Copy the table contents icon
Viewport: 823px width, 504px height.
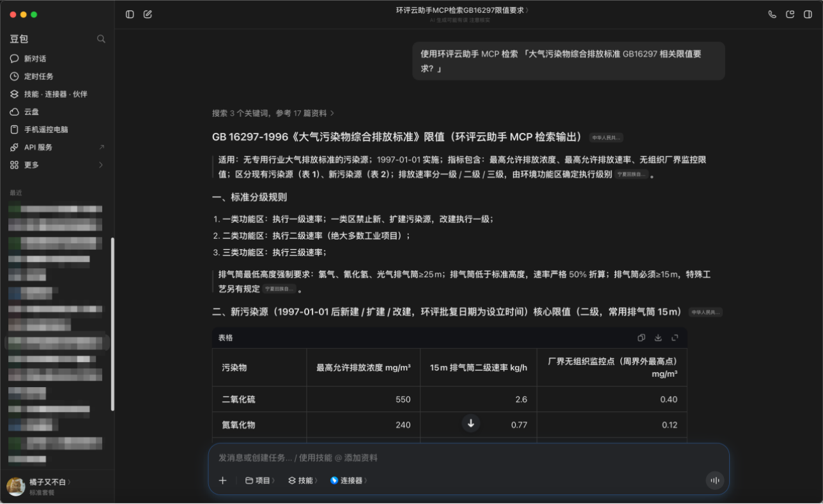642,338
